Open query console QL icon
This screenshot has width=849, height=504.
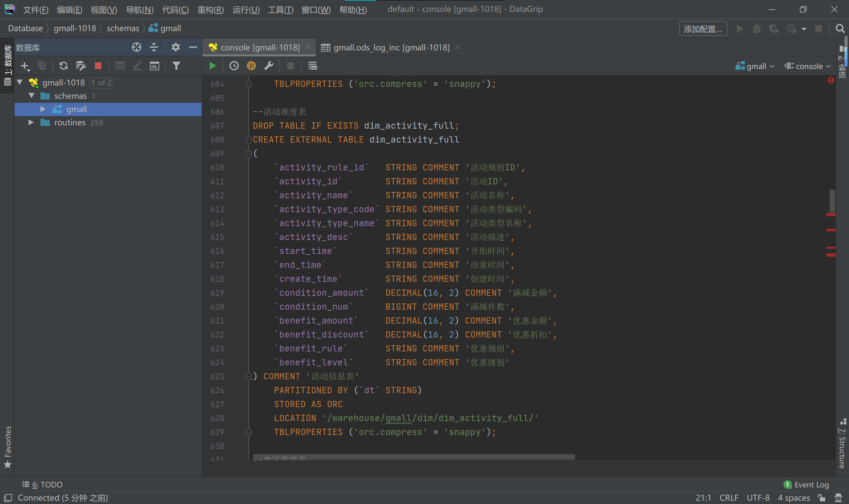tap(155, 66)
